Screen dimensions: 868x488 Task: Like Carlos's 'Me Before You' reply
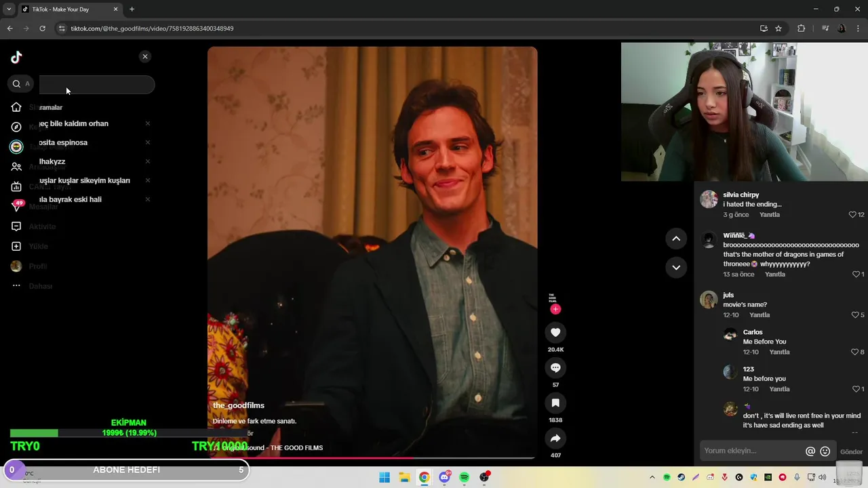click(x=855, y=352)
